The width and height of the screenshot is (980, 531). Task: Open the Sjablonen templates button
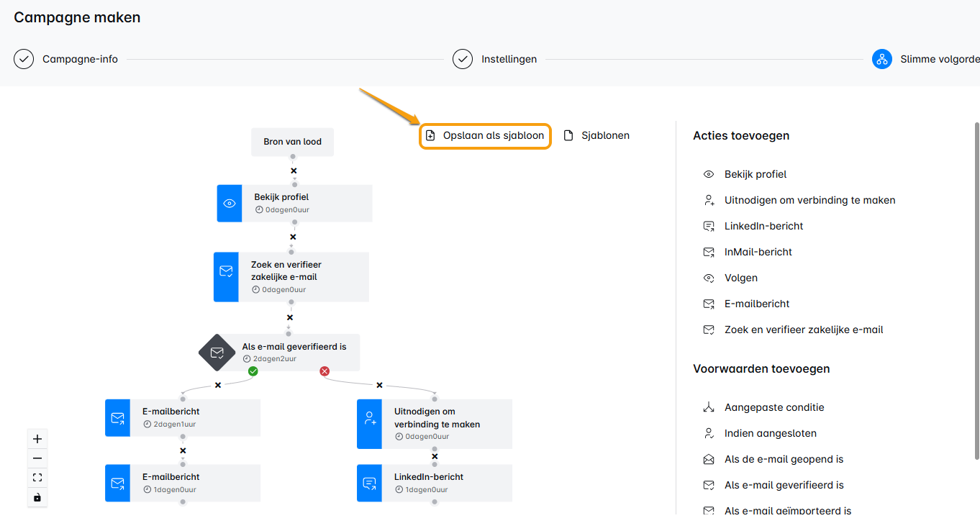click(x=596, y=135)
